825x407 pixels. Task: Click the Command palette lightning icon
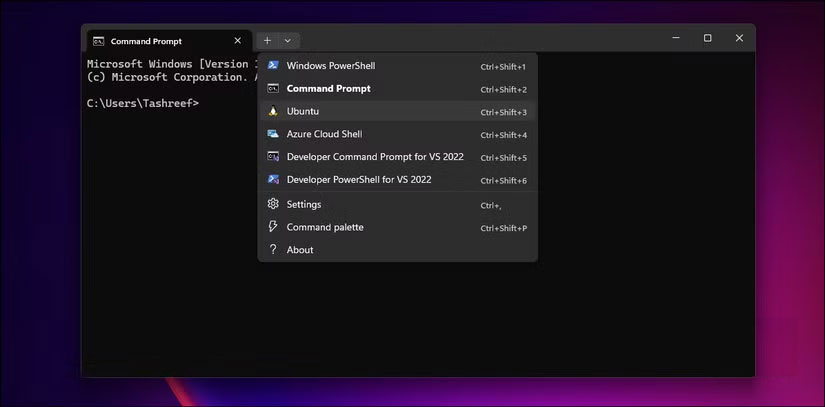273,227
